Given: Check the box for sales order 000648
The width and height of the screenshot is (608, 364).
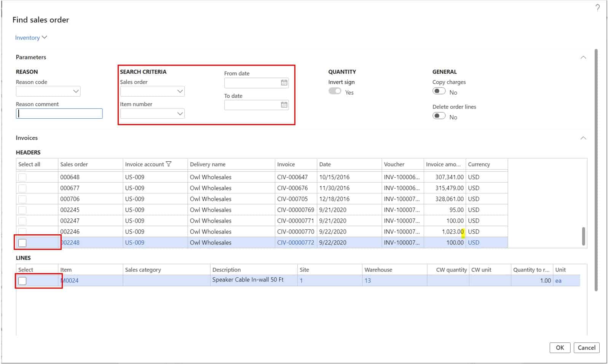Looking at the screenshot, I should [22, 177].
